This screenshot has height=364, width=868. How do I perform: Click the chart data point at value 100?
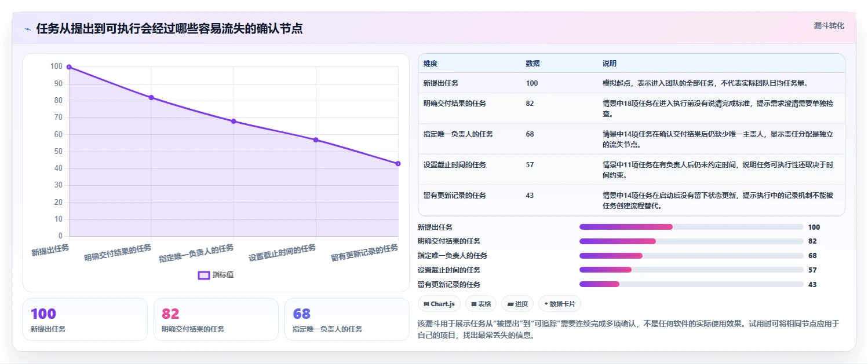point(69,67)
